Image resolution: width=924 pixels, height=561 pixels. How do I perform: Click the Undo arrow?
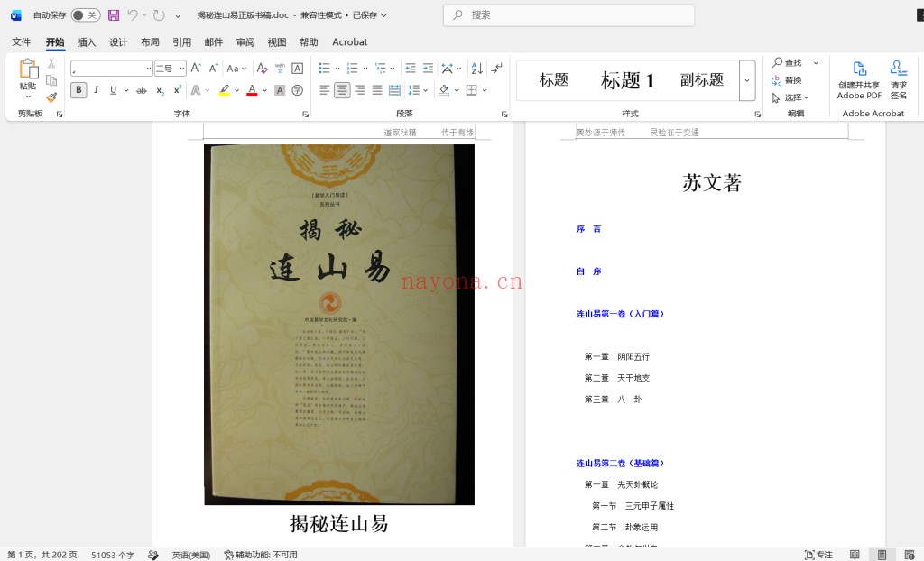[x=133, y=15]
